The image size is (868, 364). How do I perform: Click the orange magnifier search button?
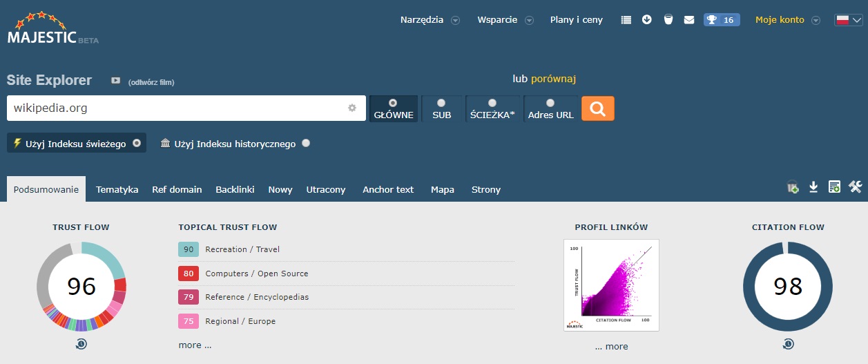(597, 108)
